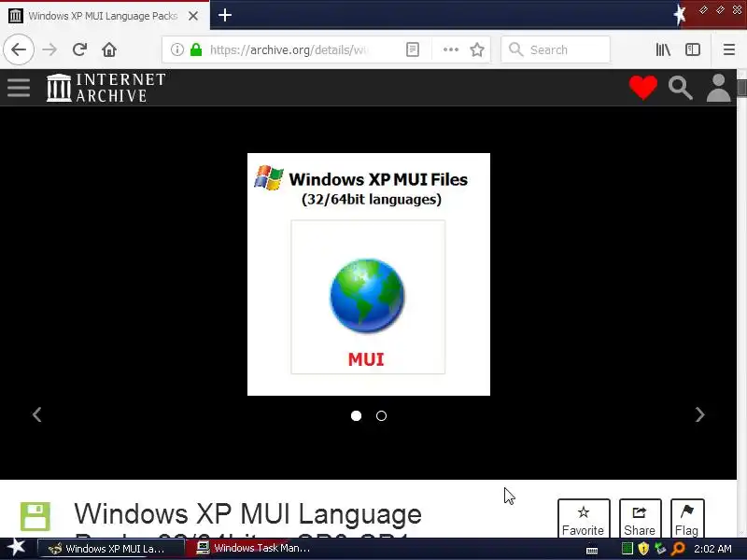Open the page actions three-dots menu
Image resolution: width=747 pixels, height=560 pixels.
pos(451,49)
